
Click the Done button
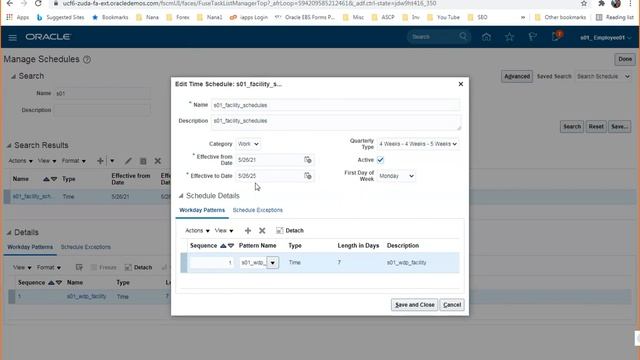(624, 59)
